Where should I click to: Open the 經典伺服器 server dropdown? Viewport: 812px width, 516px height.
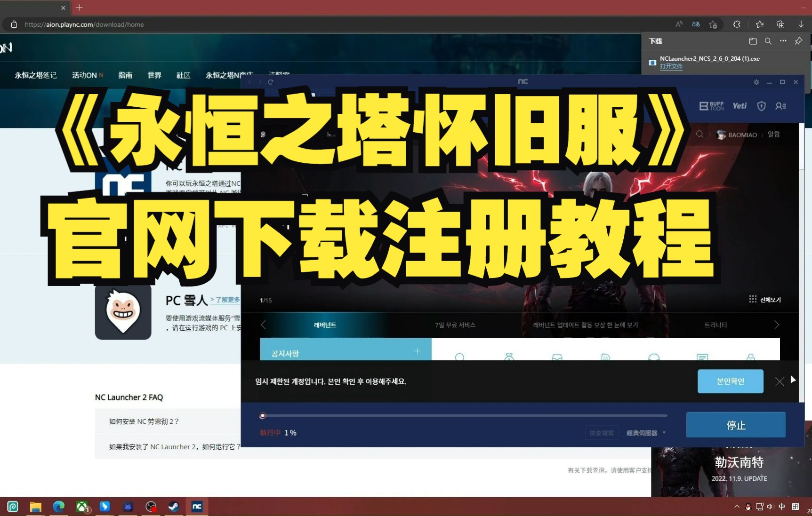pos(646,433)
